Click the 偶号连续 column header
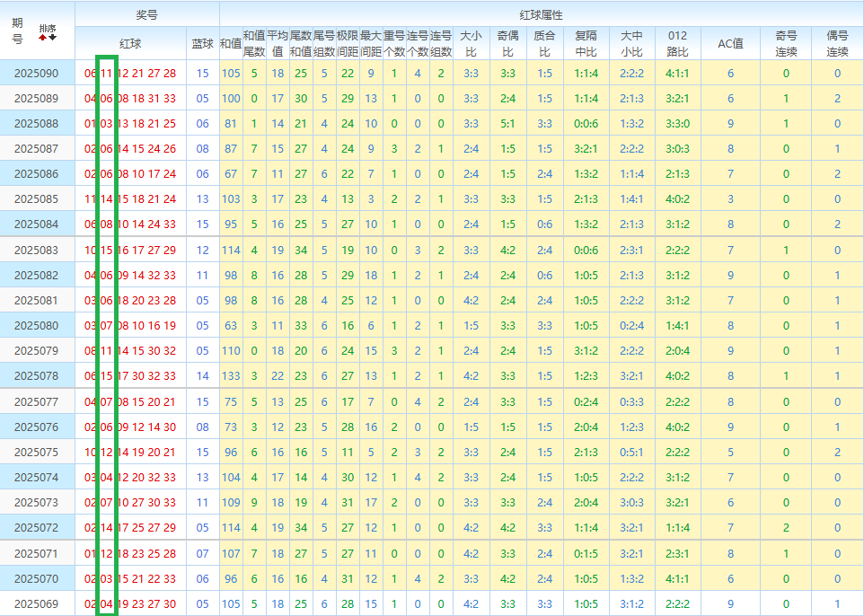 pyautogui.click(x=837, y=43)
